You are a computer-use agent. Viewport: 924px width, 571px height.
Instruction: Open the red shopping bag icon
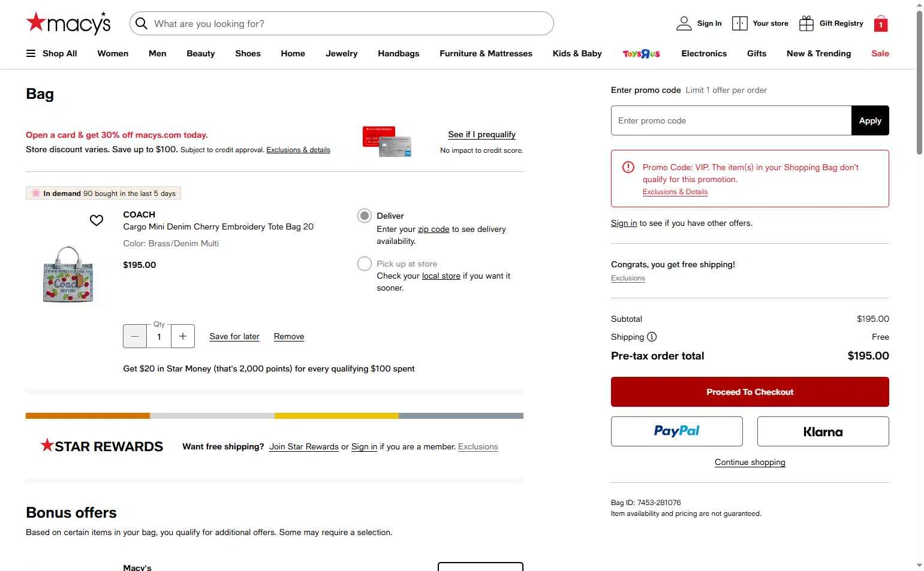(881, 23)
